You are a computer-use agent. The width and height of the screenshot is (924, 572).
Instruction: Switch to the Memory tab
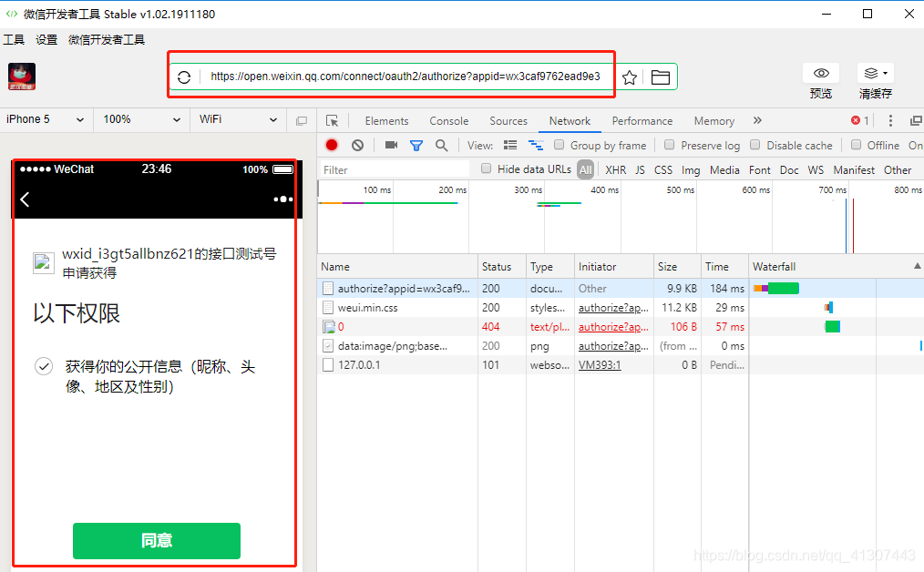714,121
